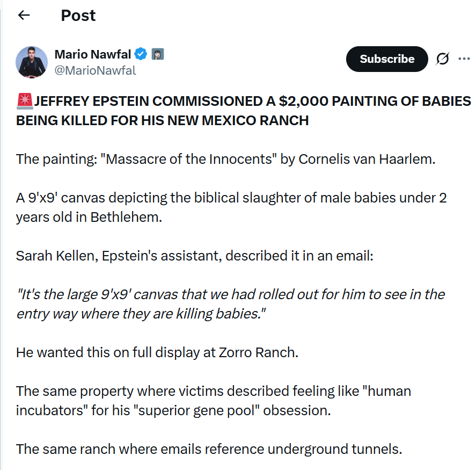
Task: Click the blue verified checkmark badge
Action: point(141,54)
